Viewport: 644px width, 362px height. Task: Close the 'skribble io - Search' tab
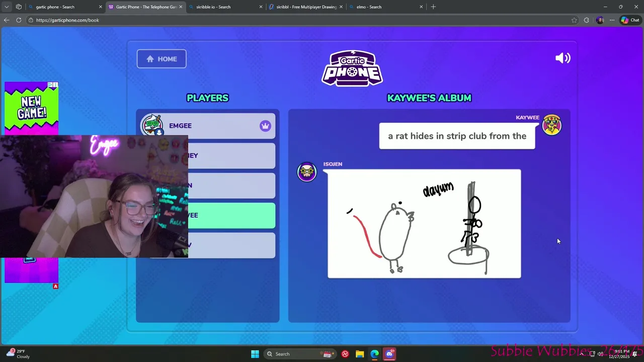click(261, 7)
